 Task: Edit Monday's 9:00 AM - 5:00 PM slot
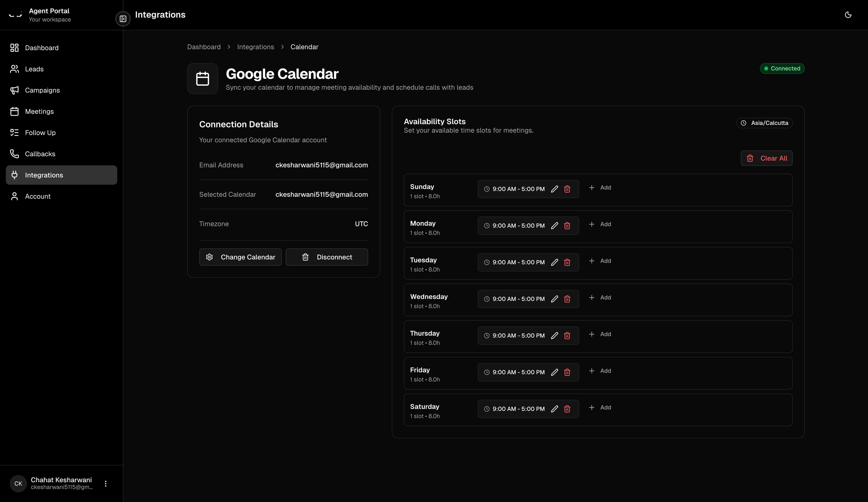[x=555, y=225]
